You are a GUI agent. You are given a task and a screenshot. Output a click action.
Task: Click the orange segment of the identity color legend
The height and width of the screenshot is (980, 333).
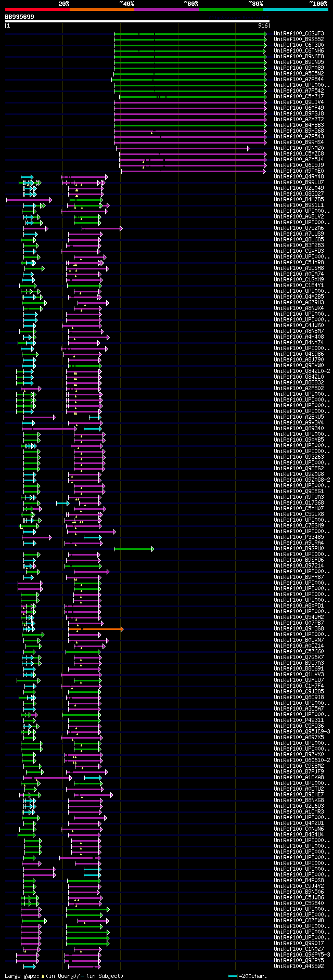[x=102, y=9]
